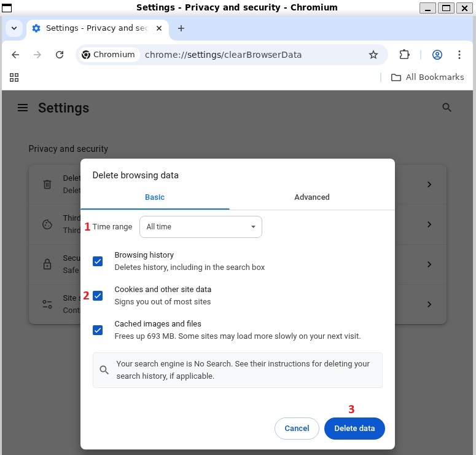Uncheck the Browsing history checkbox
This screenshot has width=476, height=455.
[98, 261]
